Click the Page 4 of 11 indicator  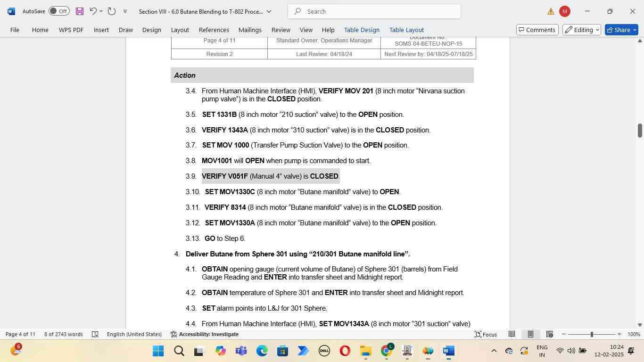(x=20, y=334)
